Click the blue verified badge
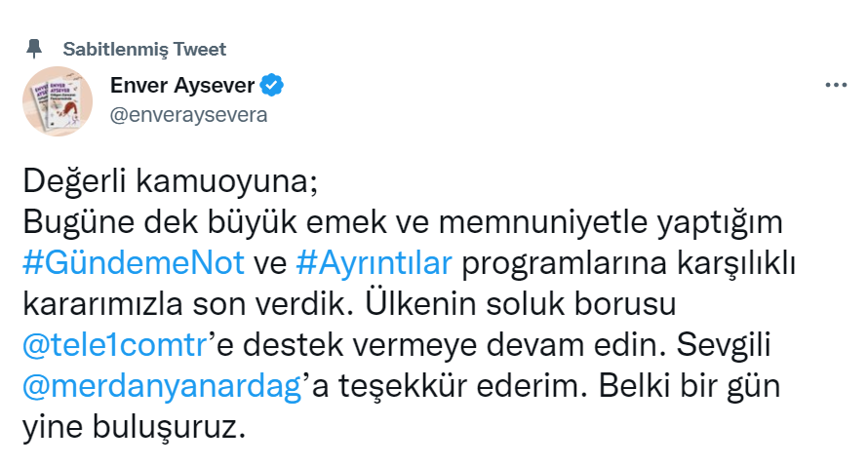 tap(273, 85)
